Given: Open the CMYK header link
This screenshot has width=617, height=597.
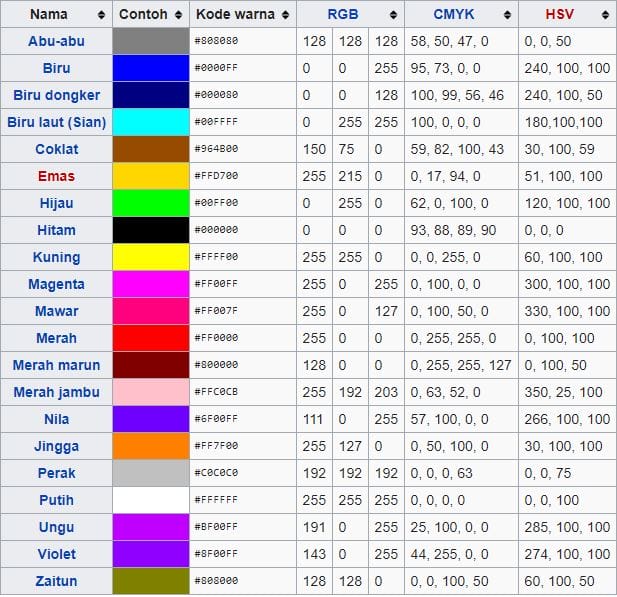Looking at the screenshot, I should pos(454,15).
